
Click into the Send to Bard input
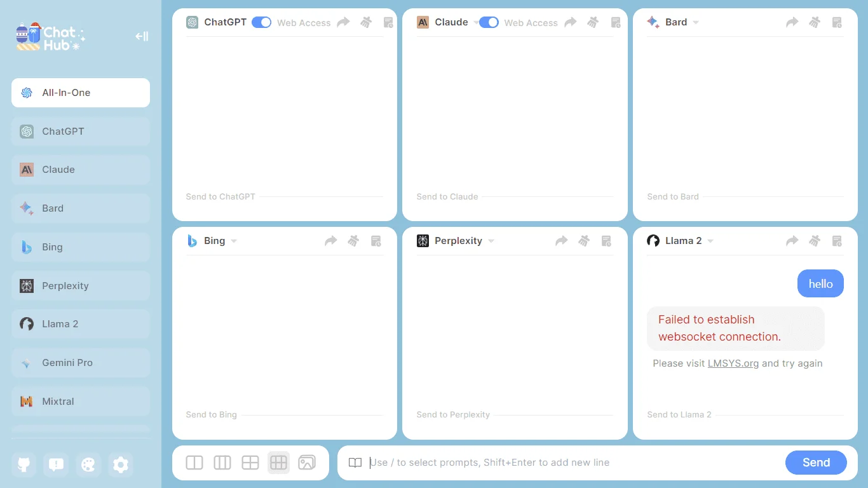point(745,197)
